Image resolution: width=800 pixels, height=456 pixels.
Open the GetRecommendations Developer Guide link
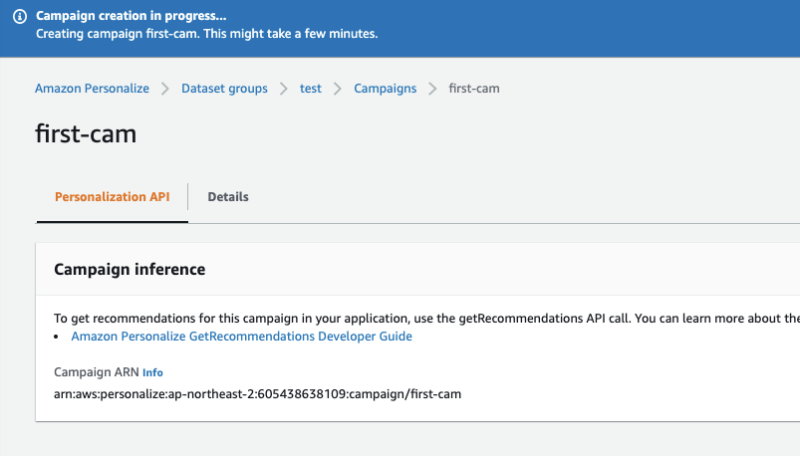pyautogui.click(x=241, y=337)
